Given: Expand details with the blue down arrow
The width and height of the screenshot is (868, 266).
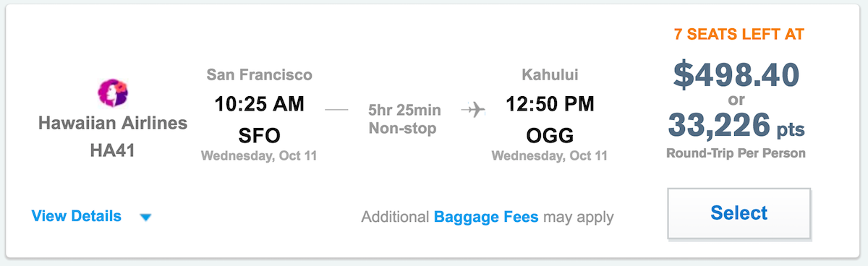Looking at the screenshot, I should click(145, 217).
